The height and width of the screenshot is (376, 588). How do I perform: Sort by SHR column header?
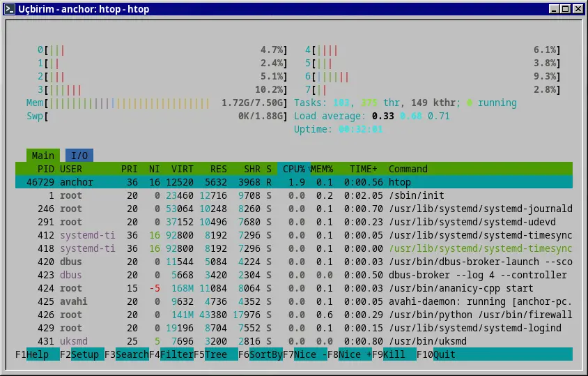tap(252, 169)
